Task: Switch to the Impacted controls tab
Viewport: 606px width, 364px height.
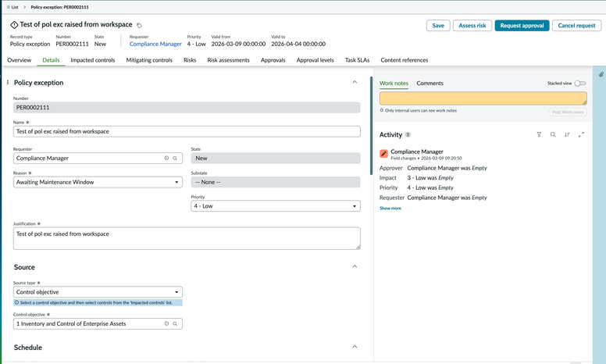Action: [93, 60]
